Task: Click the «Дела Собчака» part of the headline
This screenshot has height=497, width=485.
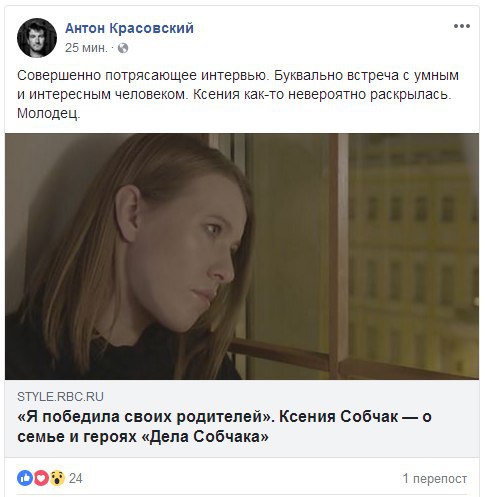Action: (205, 436)
